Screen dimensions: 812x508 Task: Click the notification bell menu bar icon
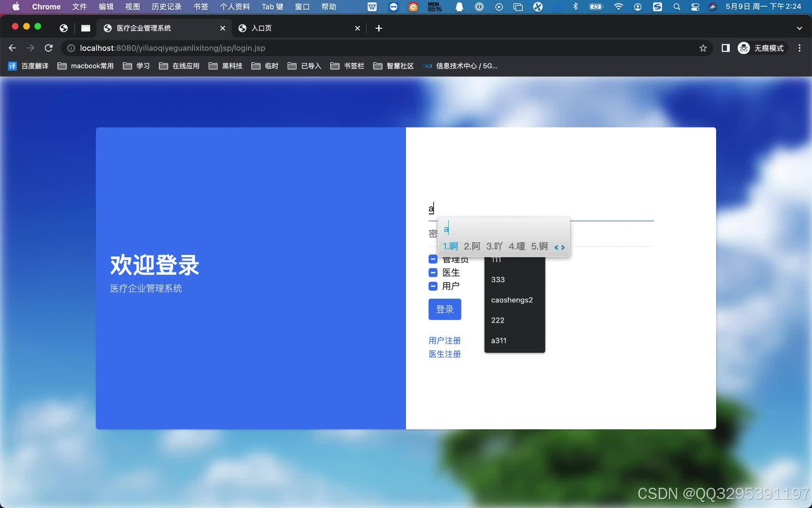coord(460,7)
